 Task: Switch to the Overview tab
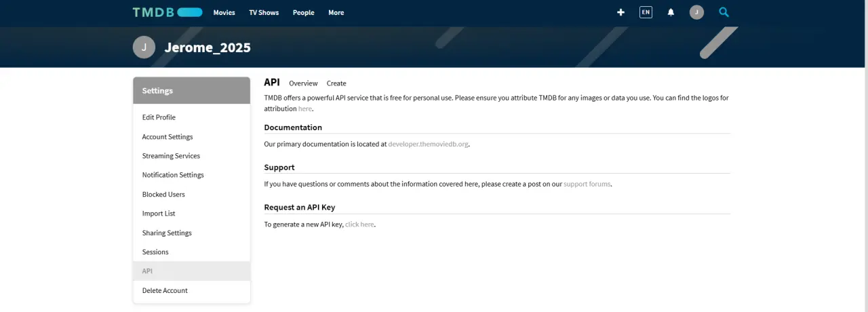click(x=303, y=83)
